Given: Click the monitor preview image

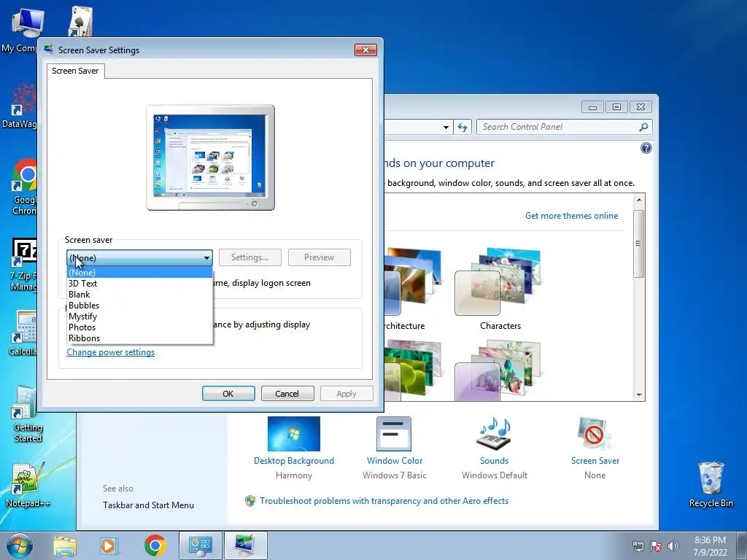Looking at the screenshot, I should (210, 157).
